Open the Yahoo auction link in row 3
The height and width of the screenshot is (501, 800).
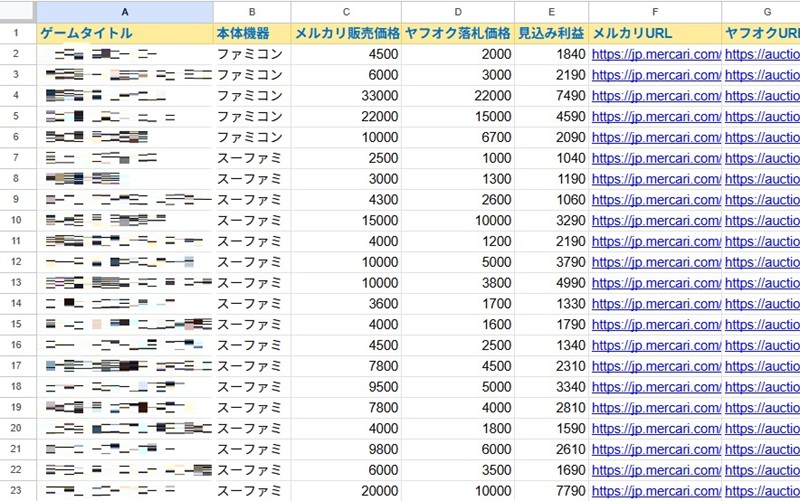click(762, 75)
